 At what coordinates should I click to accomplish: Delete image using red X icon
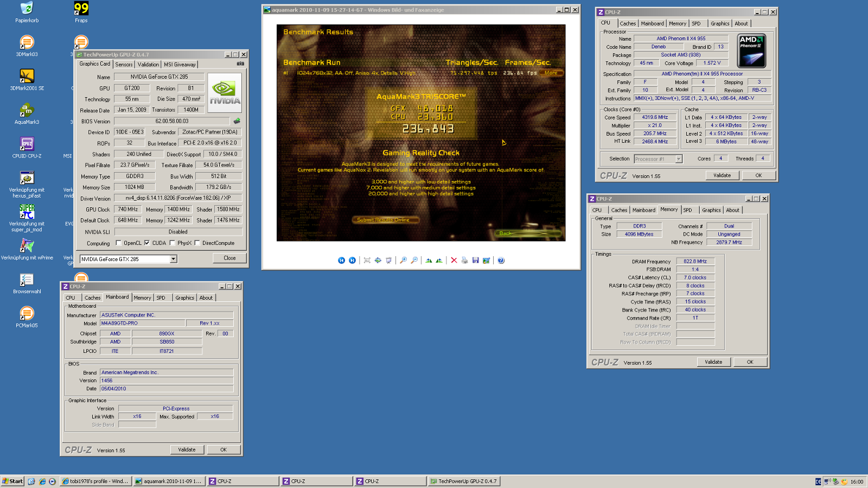coord(454,261)
